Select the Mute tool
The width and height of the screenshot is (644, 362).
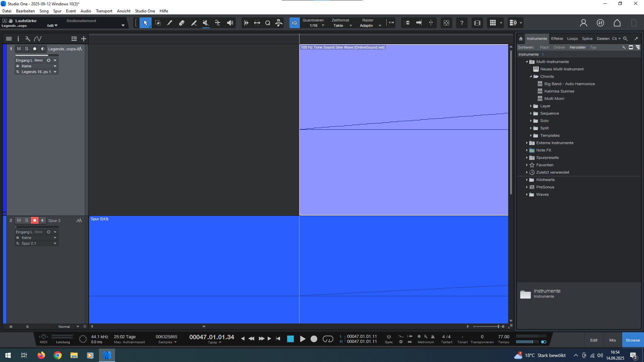[x=206, y=23]
